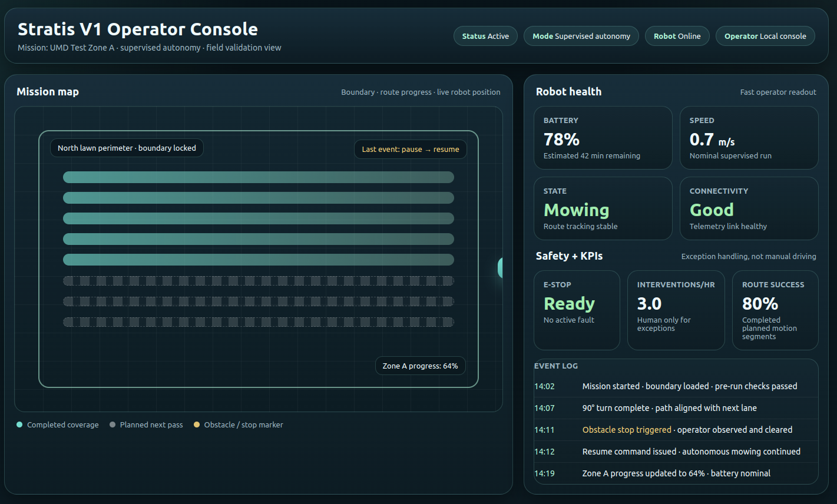Expand the Last event: pause → resume chip

(x=410, y=150)
